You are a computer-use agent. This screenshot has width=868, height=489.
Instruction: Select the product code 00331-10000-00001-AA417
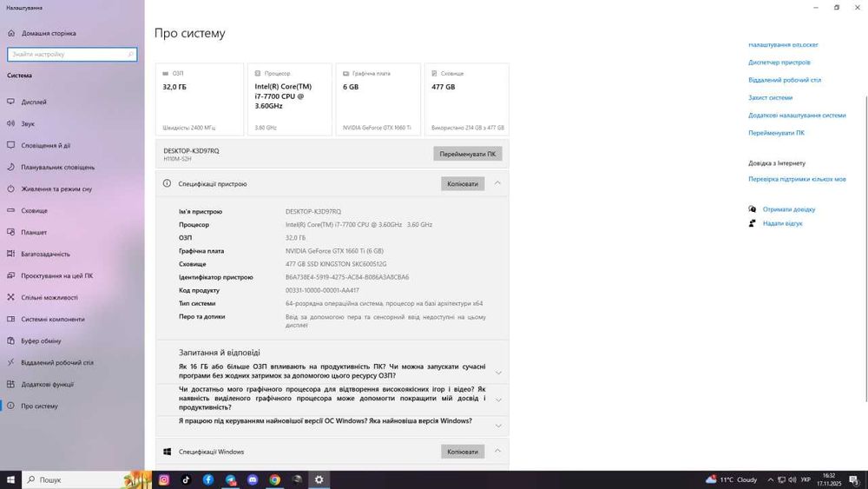322,290
